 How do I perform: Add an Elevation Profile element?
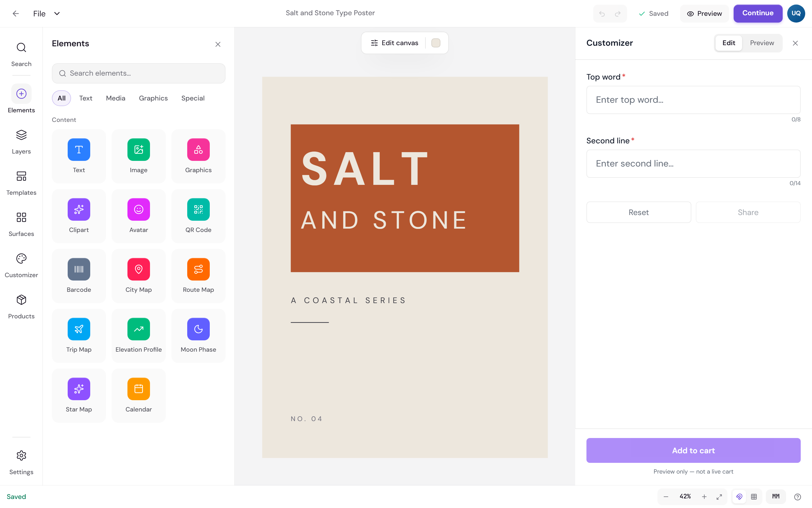(139, 336)
